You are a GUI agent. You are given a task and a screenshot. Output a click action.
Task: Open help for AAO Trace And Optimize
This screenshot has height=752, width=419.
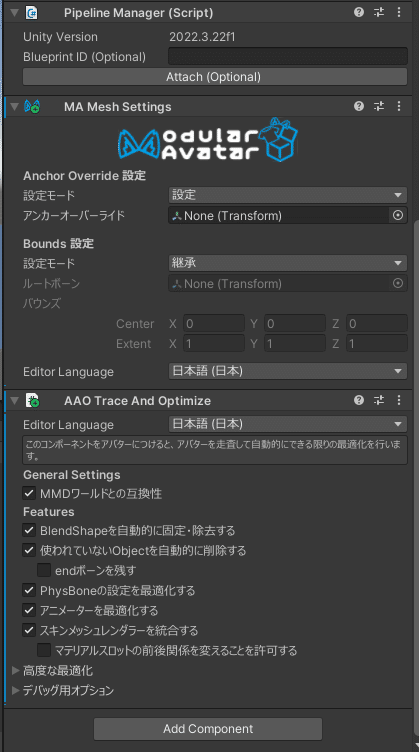click(x=359, y=400)
